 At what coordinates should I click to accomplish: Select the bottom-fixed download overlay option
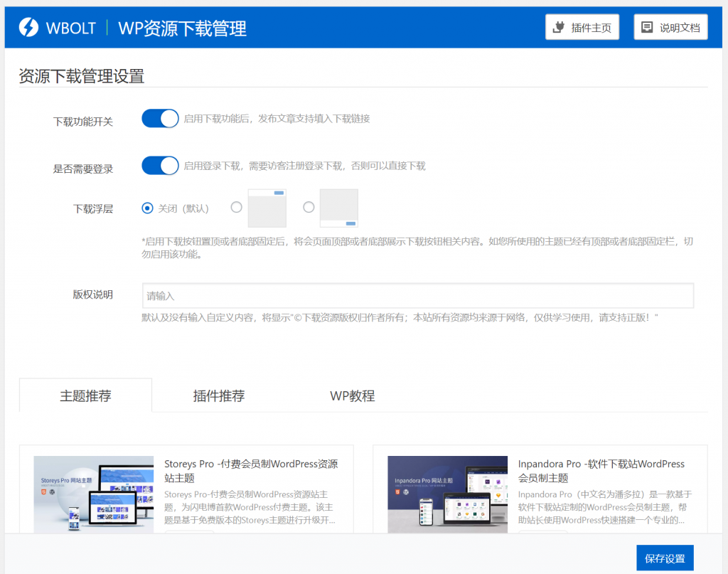309,208
